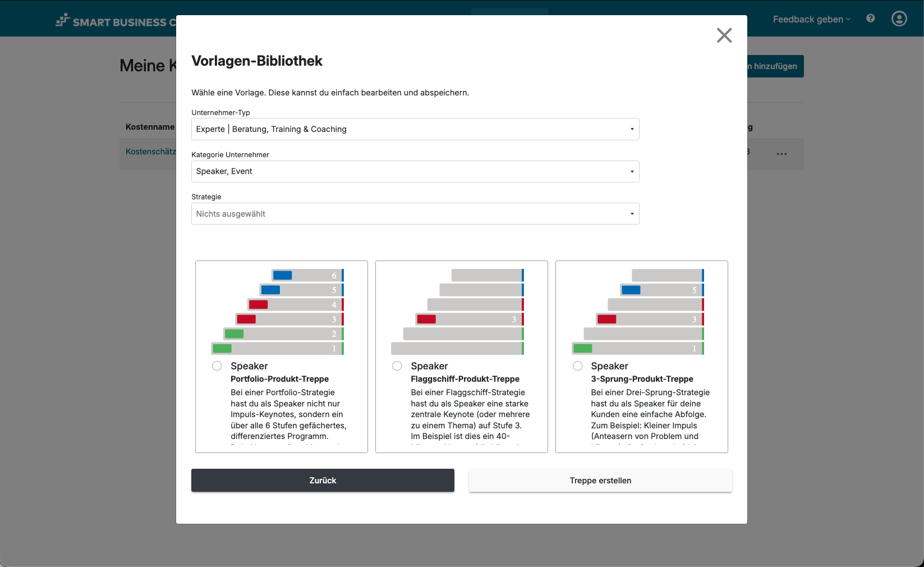
Task: Close the Vorlagen-Bibliothek dialog
Action: point(724,35)
